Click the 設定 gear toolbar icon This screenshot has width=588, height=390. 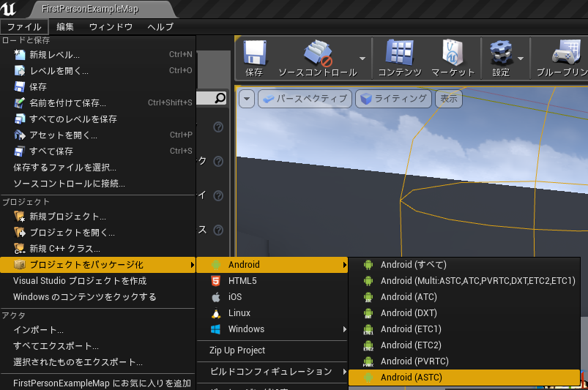(502, 53)
